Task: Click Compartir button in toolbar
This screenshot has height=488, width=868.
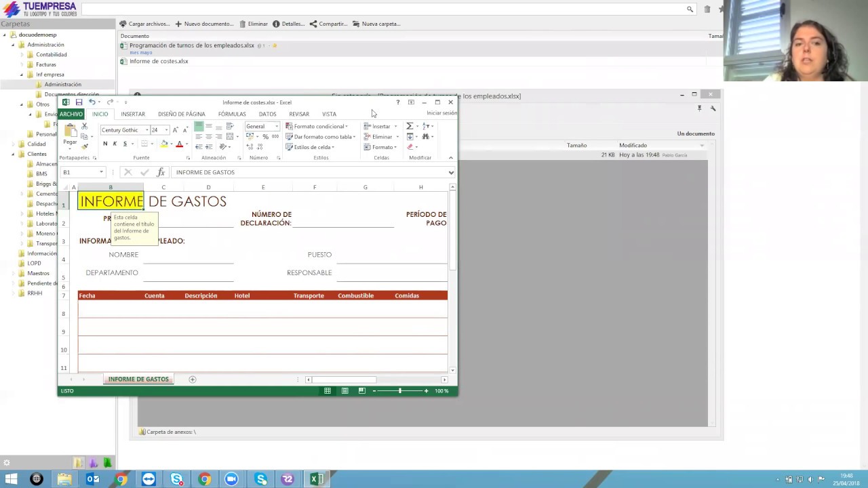Action: tap(328, 24)
